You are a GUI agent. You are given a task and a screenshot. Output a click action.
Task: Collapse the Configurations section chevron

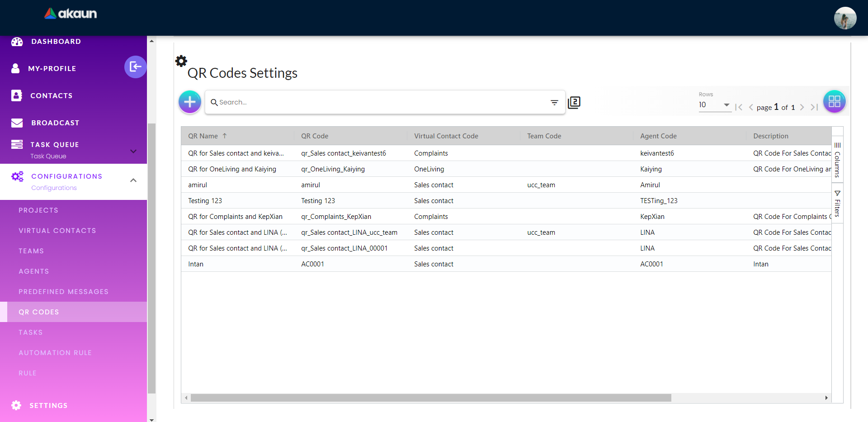click(x=133, y=180)
